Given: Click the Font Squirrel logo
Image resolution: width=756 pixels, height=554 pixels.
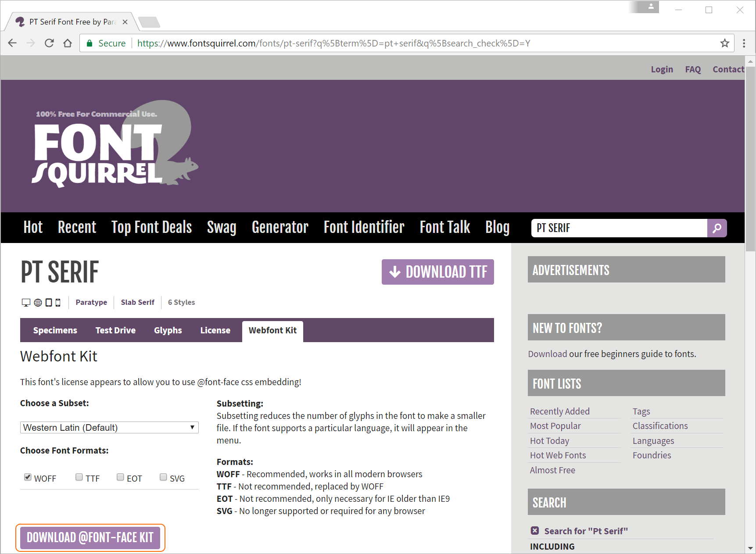Looking at the screenshot, I should pos(115,144).
